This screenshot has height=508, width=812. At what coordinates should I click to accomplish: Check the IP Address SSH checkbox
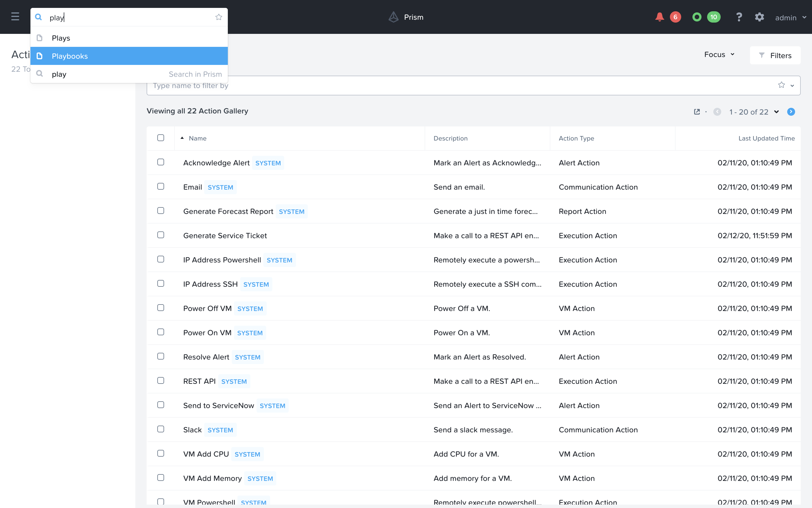pyautogui.click(x=161, y=283)
